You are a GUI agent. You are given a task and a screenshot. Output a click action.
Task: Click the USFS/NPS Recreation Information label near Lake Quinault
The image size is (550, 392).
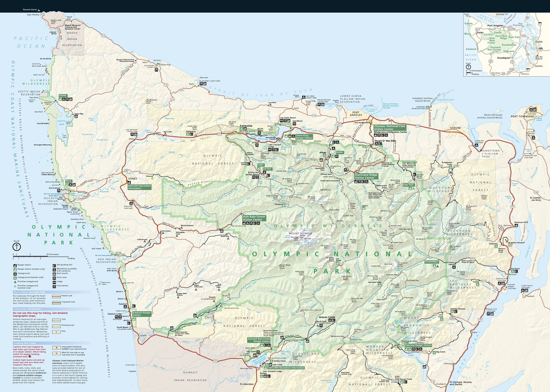coord(286,368)
